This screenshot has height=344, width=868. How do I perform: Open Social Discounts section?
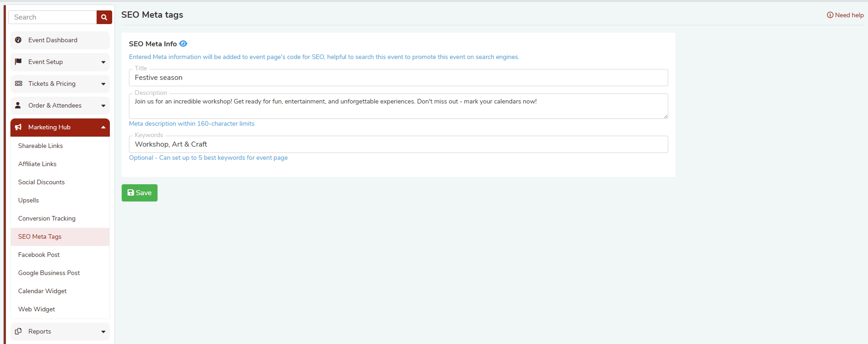(x=60, y=182)
